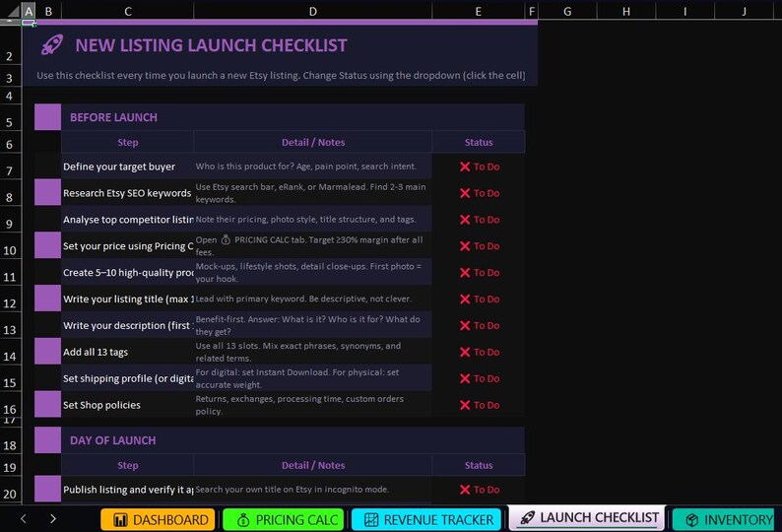Image resolution: width=782 pixels, height=532 pixels.
Task: Click the 'Add all 13 tags' step cell
Action: [128, 352]
